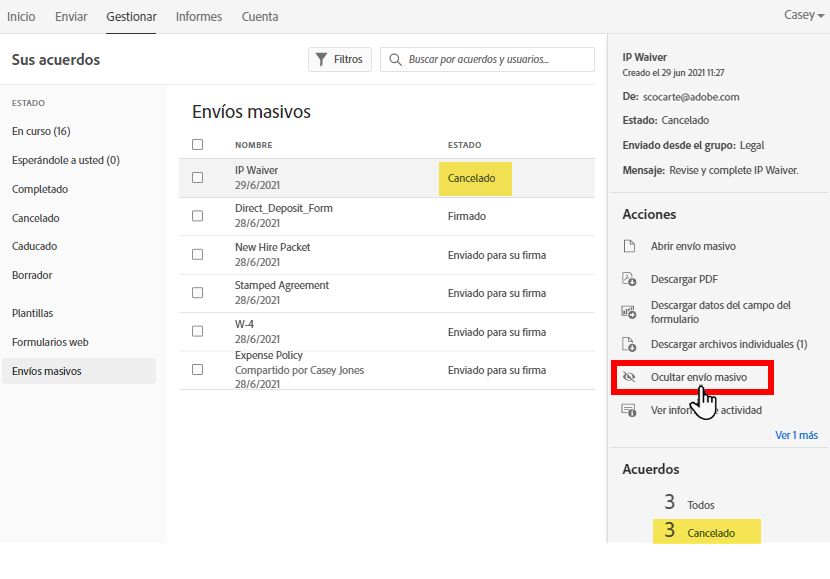Open the Enviar tab
830x579 pixels.
[x=71, y=17]
